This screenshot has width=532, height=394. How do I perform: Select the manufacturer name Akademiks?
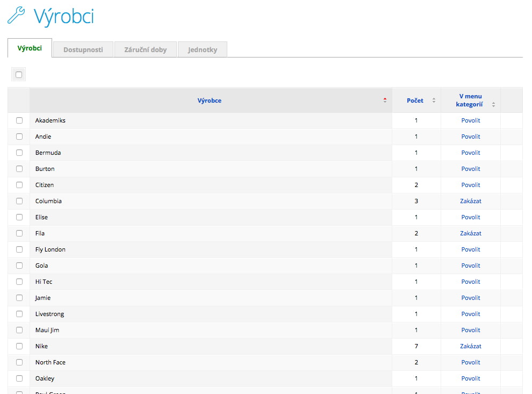pyautogui.click(x=50, y=120)
